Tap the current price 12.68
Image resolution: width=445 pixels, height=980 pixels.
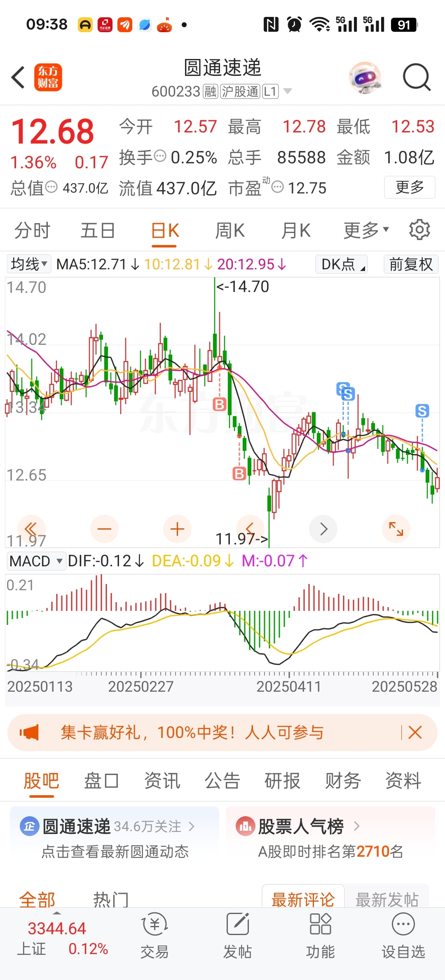[53, 132]
